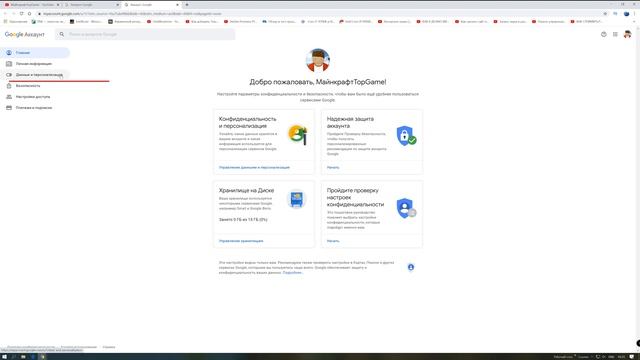Click the Платежи и подписки card icon
Screen dimensions: 640x360
point(9,108)
